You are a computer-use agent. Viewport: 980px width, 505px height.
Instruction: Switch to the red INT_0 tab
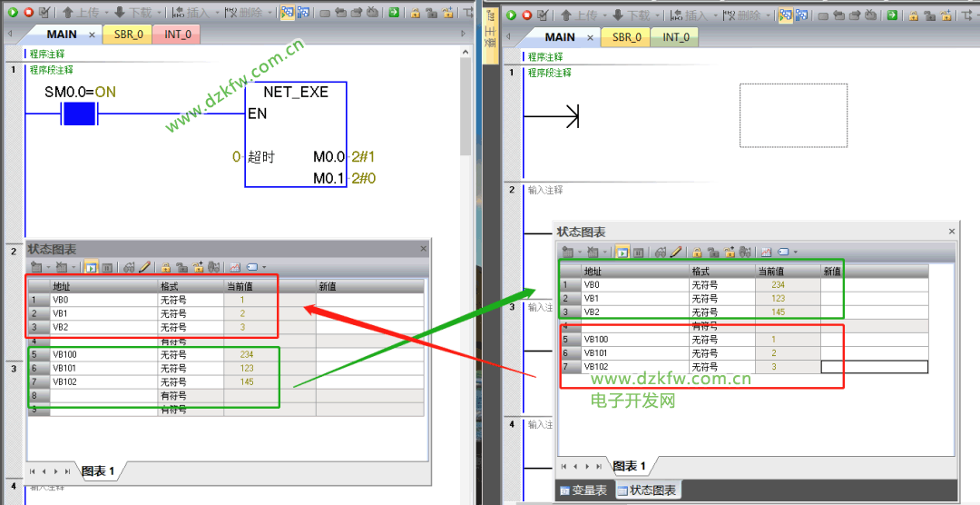178,35
